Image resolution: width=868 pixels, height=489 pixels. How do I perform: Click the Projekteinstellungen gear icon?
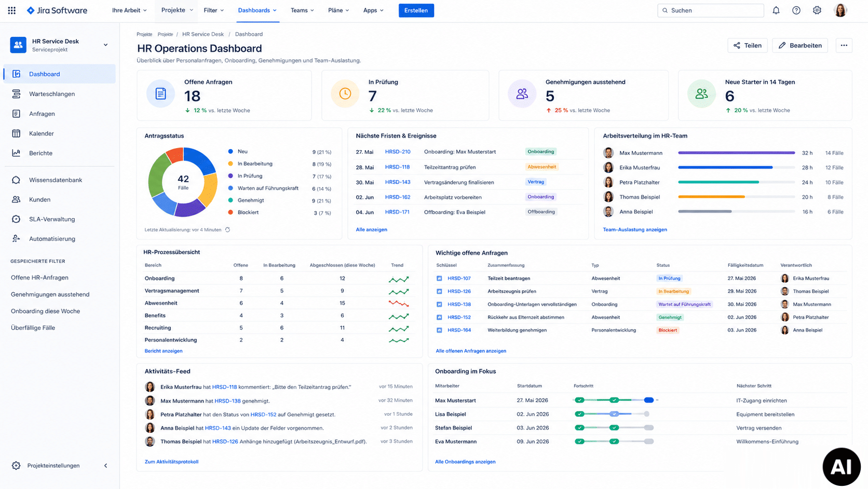(x=16, y=466)
